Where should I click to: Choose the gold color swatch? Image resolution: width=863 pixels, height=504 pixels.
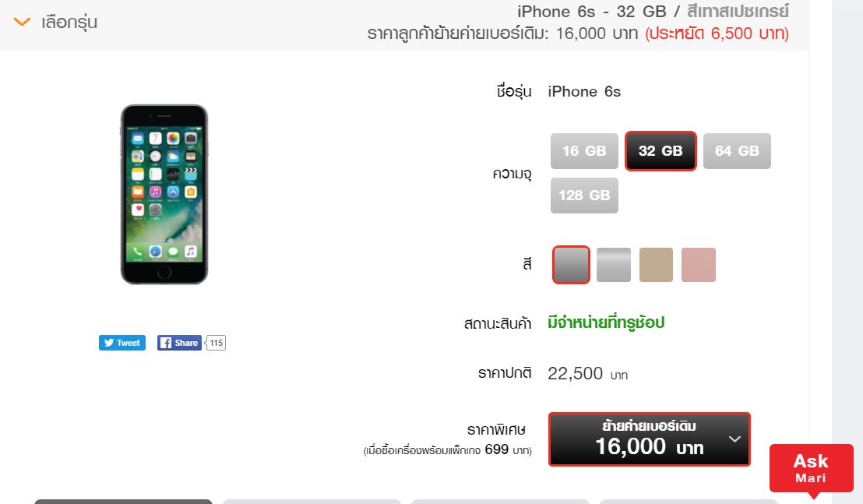(656, 265)
